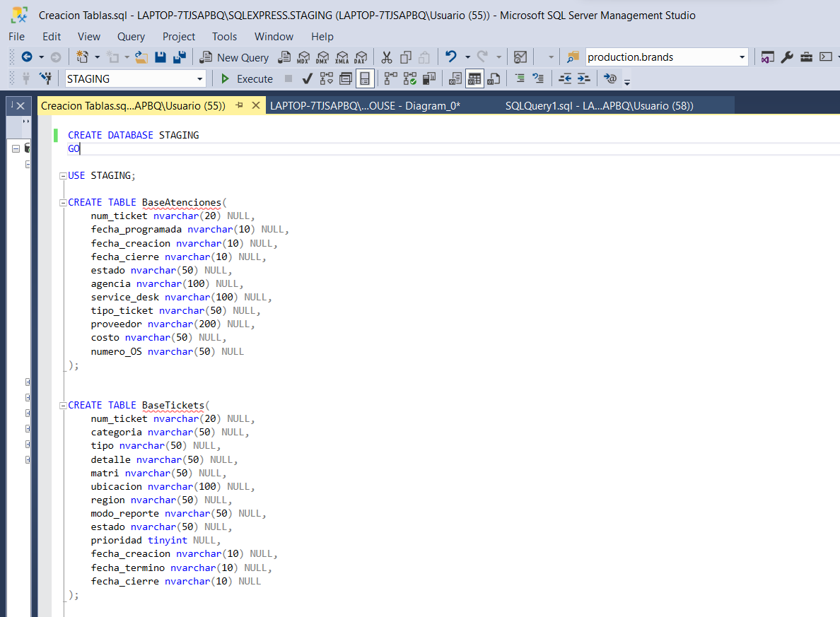
Task: Click the Open File folder icon
Action: [141, 57]
